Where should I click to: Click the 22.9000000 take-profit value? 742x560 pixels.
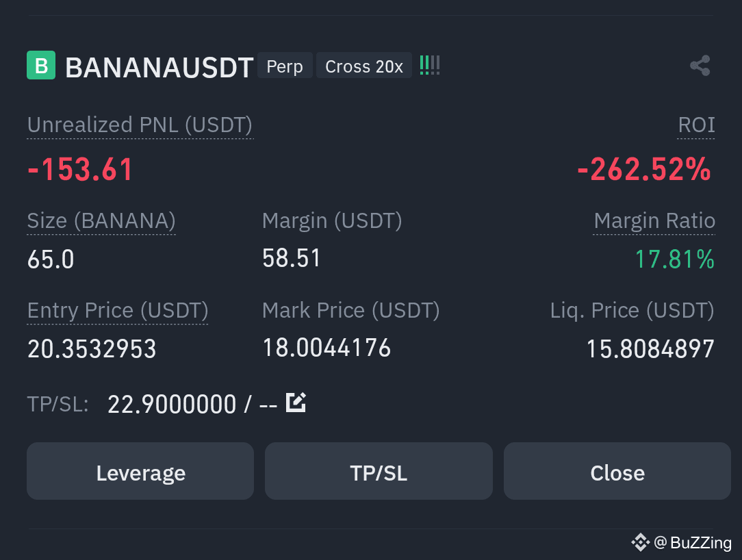point(172,405)
